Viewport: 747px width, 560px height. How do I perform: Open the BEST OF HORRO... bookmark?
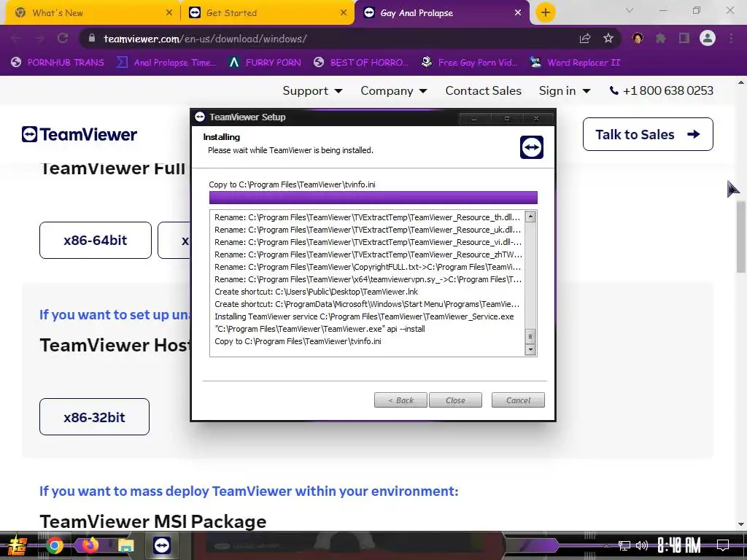click(x=362, y=63)
